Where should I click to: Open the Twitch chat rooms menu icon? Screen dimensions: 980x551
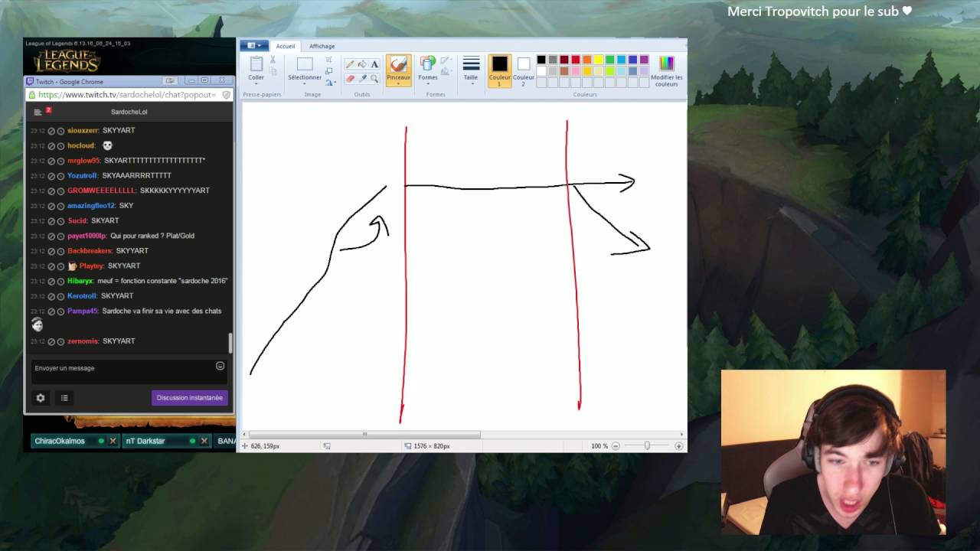(38, 112)
